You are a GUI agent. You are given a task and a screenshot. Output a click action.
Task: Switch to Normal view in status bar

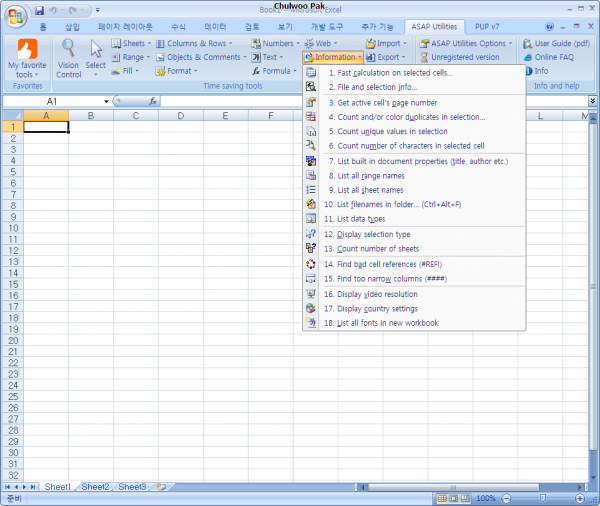442,498
